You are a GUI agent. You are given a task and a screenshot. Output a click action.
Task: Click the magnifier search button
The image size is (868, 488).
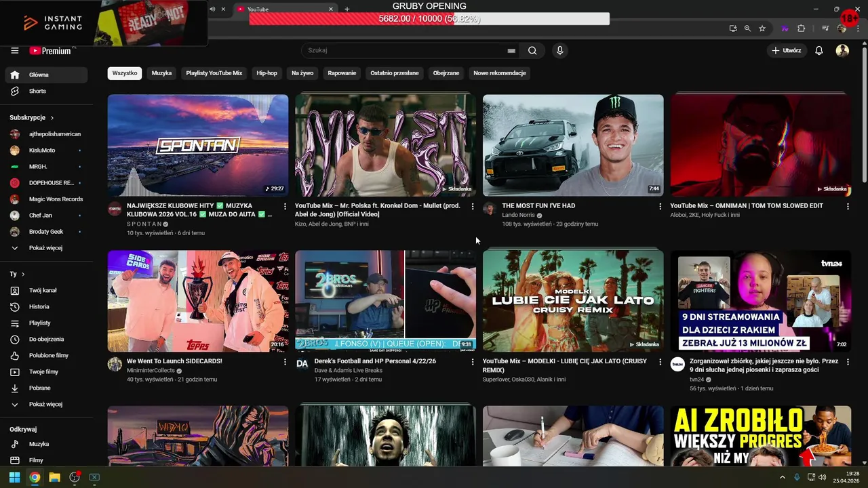pos(532,51)
